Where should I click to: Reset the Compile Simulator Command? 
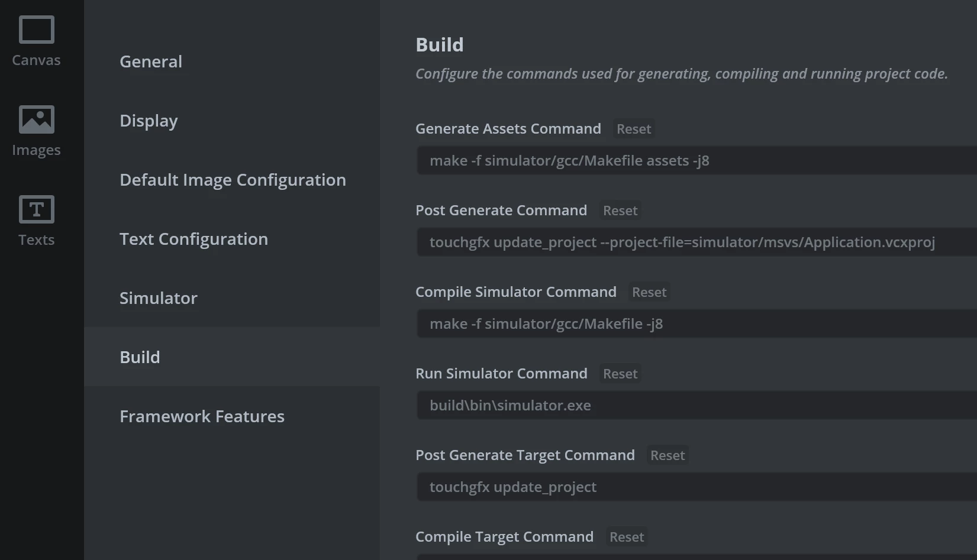[649, 292]
